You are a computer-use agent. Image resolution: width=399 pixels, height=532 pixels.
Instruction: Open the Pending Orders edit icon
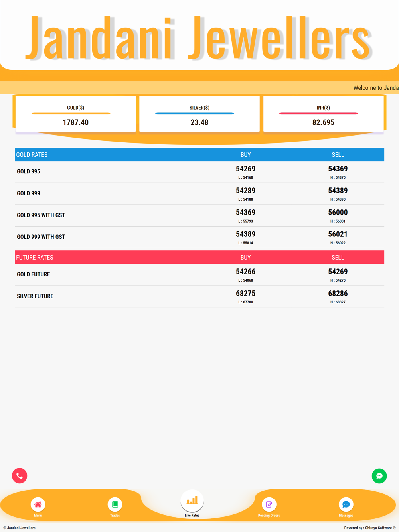pyautogui.click(x=269, y=504)
